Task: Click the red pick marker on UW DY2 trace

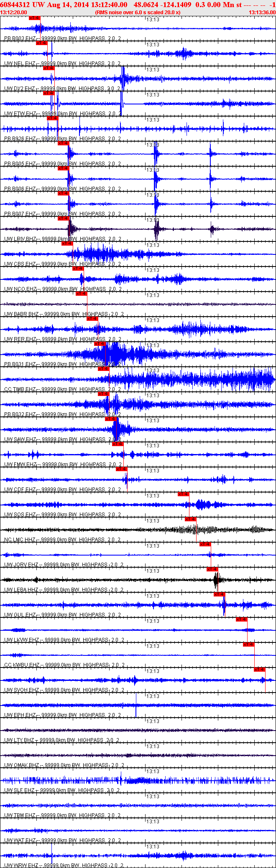Action: coord(49,68)
